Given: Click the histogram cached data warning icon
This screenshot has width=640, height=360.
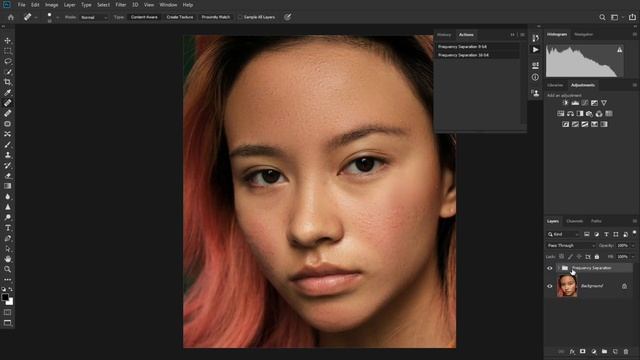Looking at the screenshot, I should pos(620,50).
